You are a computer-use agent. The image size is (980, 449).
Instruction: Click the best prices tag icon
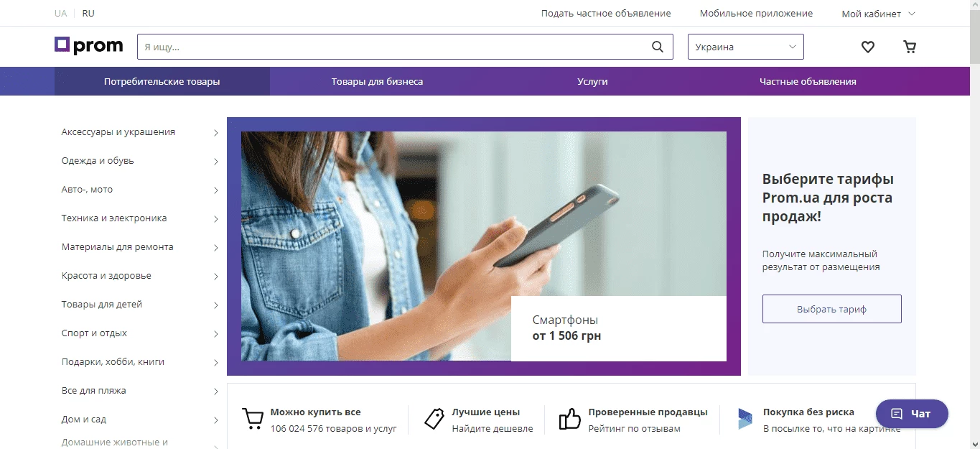pos(434,419)
